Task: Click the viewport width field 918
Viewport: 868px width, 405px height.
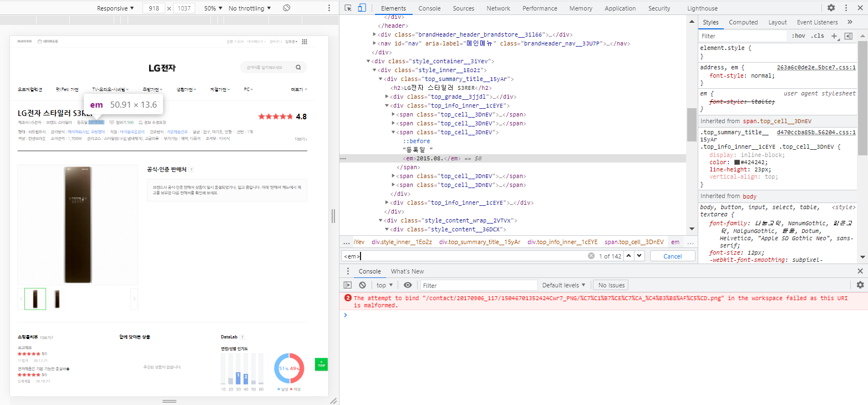Action: 155,8
